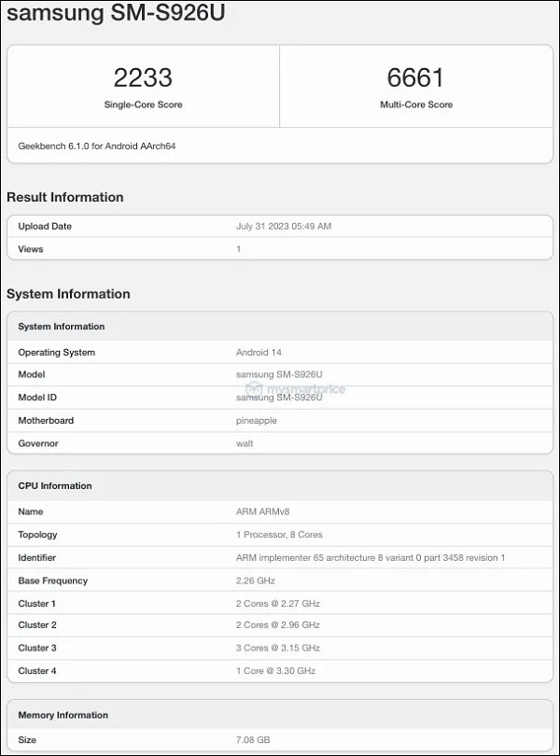Screen dimensions: 560x756
Task: Click the 'Model ID' row label
Action: pos(37,398)
